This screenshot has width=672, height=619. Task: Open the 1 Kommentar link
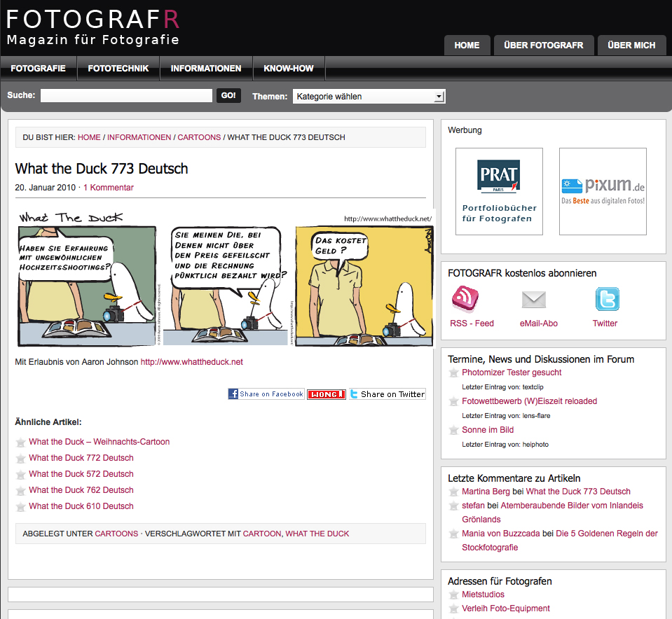pos(109,188)
